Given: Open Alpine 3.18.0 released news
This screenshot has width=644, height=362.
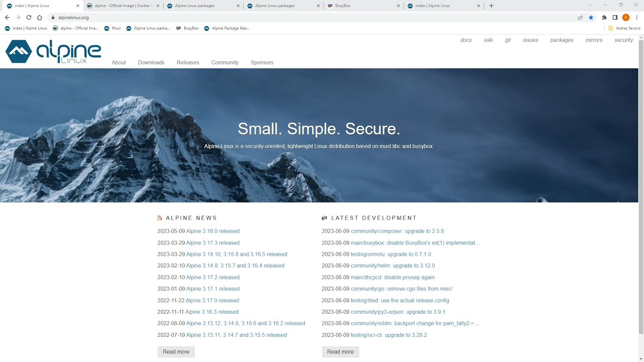Looking at the screenshot, I should (213, 231).
